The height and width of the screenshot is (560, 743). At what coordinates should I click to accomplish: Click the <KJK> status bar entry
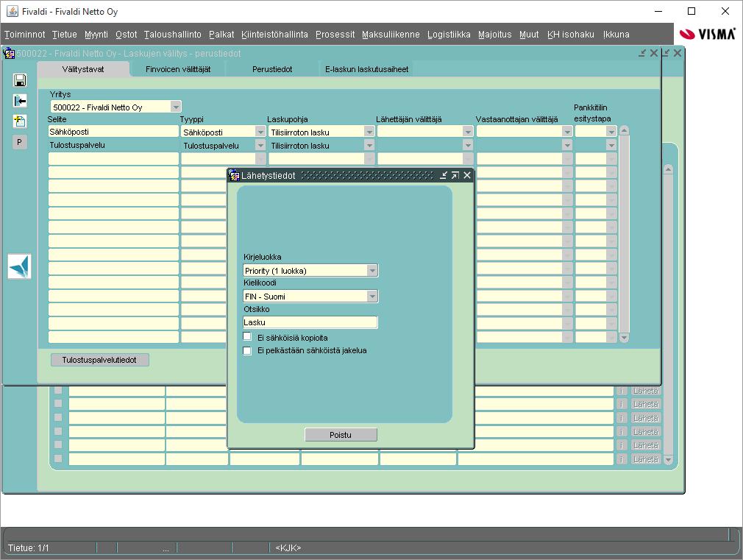(x=288, y=547)
